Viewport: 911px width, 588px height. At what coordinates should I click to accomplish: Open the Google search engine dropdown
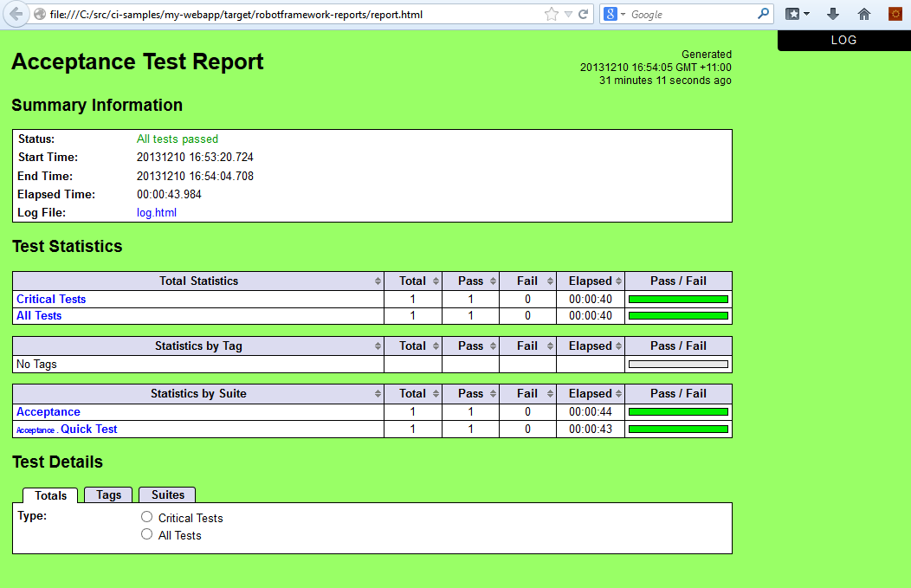tap(615, 14)
